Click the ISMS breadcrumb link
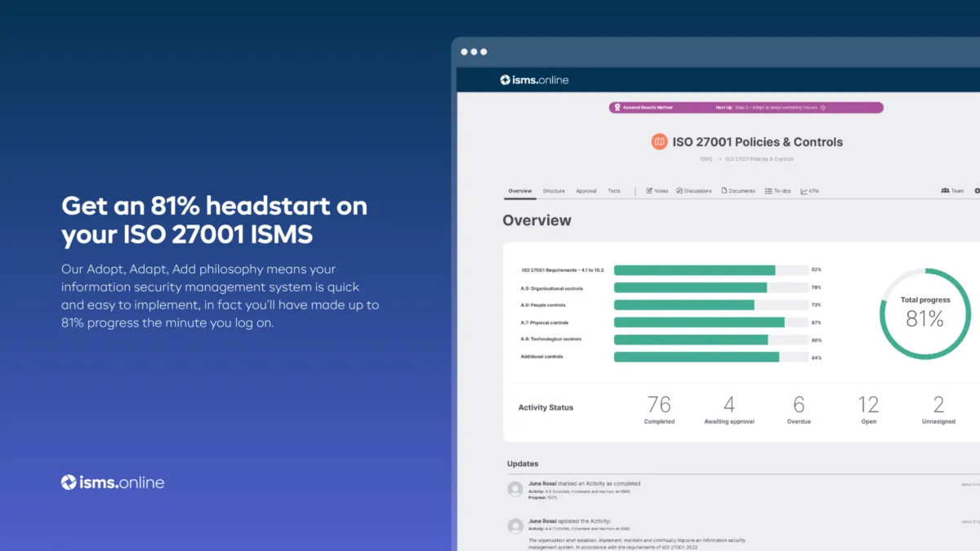 click(706, 159)
